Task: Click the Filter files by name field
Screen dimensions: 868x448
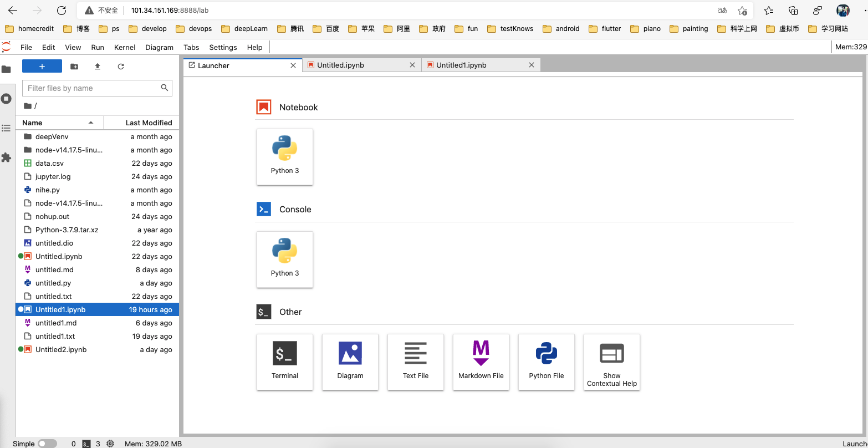Action: click(x=91, y=88)
